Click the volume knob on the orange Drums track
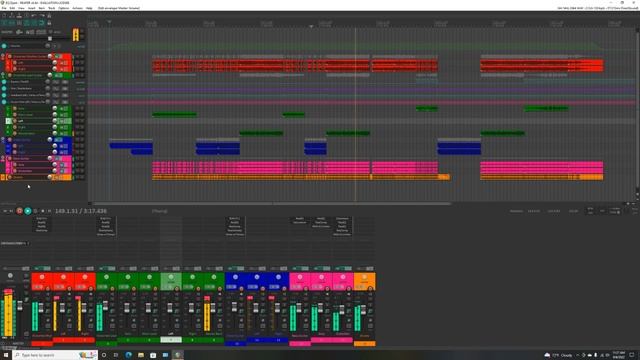Image resolution: width=640 pixels, height=360 pixels. [50, 177]
